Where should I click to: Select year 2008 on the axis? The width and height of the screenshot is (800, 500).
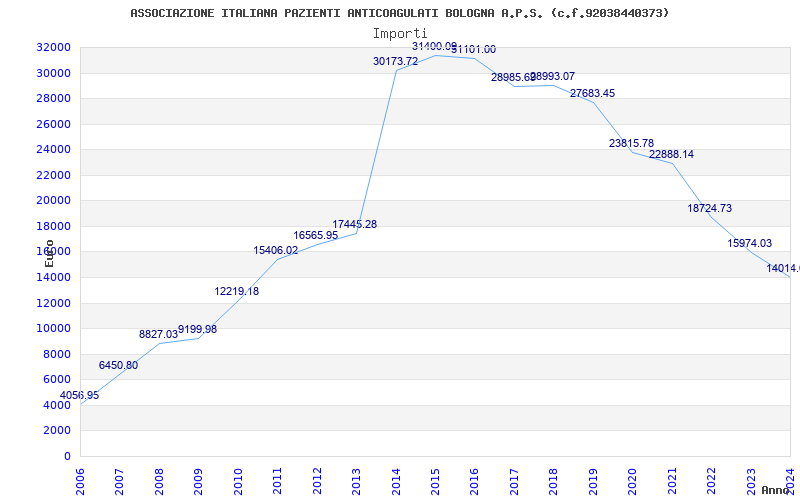tap(159, 480)
